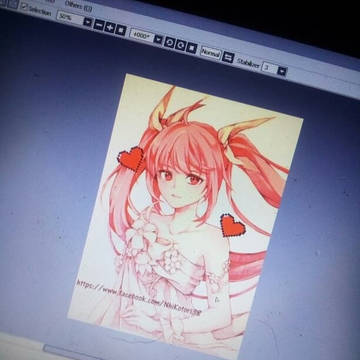Open the Others (O) menu
Image resolution: width=360 pixels, height=360 pixels.
(78, 5)
